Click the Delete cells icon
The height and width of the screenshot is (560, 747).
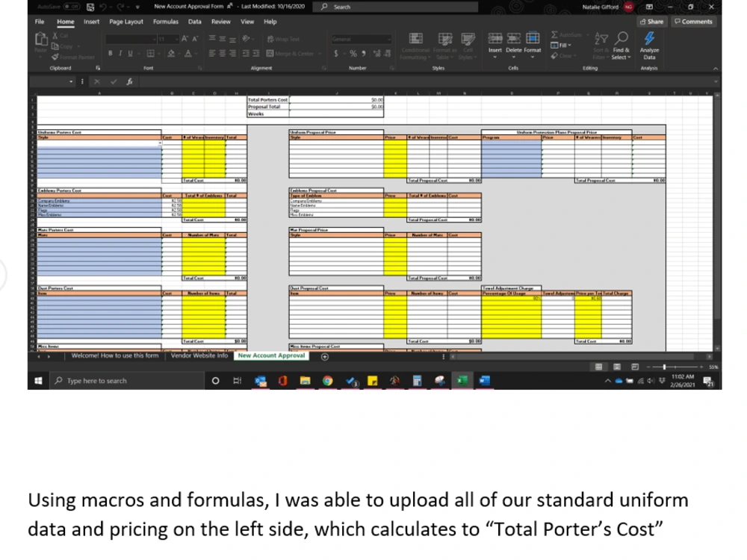[x=514, y=39]
